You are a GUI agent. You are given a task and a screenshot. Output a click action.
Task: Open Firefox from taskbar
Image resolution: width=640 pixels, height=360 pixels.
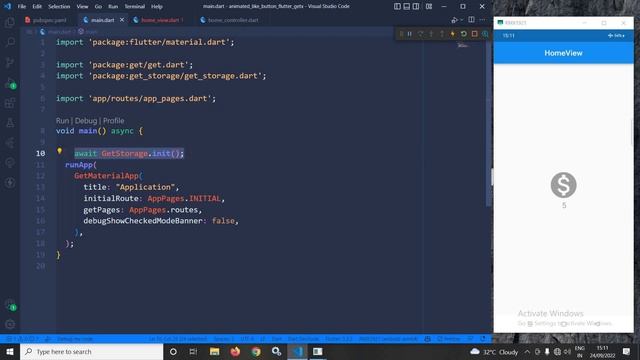[x=235, y=351]
